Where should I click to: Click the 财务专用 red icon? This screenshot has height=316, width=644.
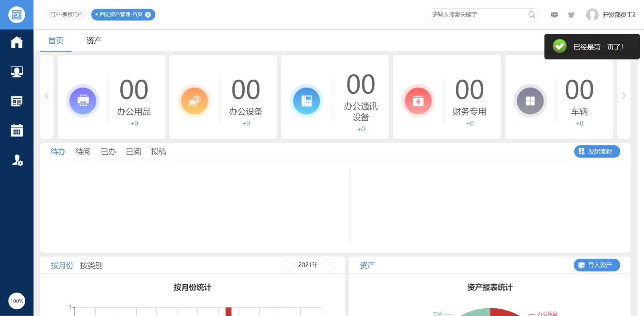pos(418,101)
